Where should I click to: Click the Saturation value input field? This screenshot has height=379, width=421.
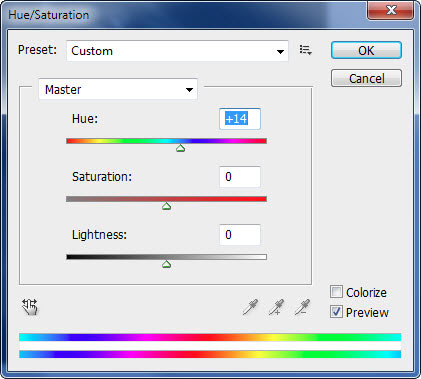pos(240,177)
